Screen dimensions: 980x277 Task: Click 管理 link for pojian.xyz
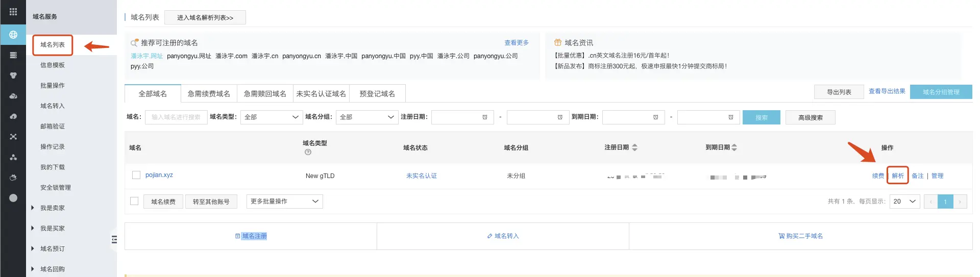point(938,176)
